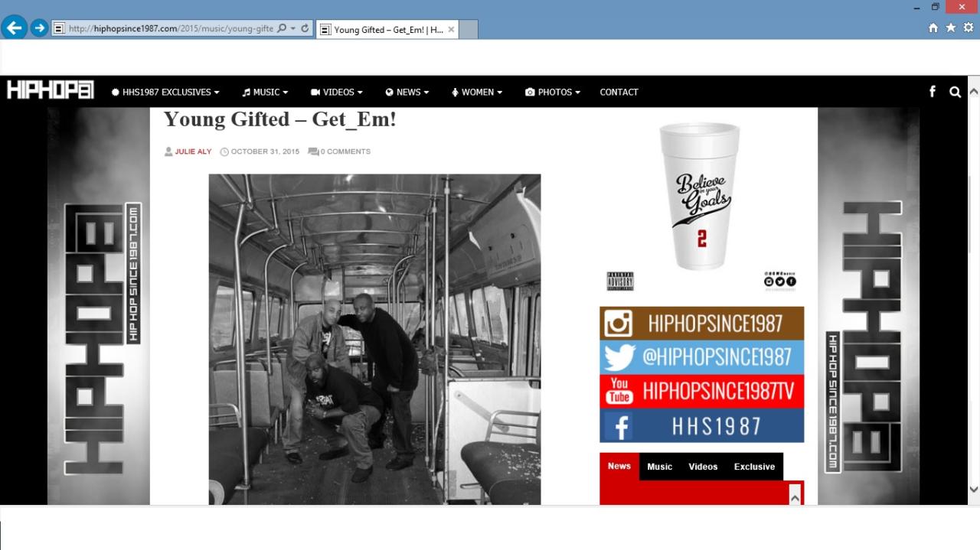This screenshot has width=980, height=550.
Task: Open author Julie Aly link
Action: point(193,151)
